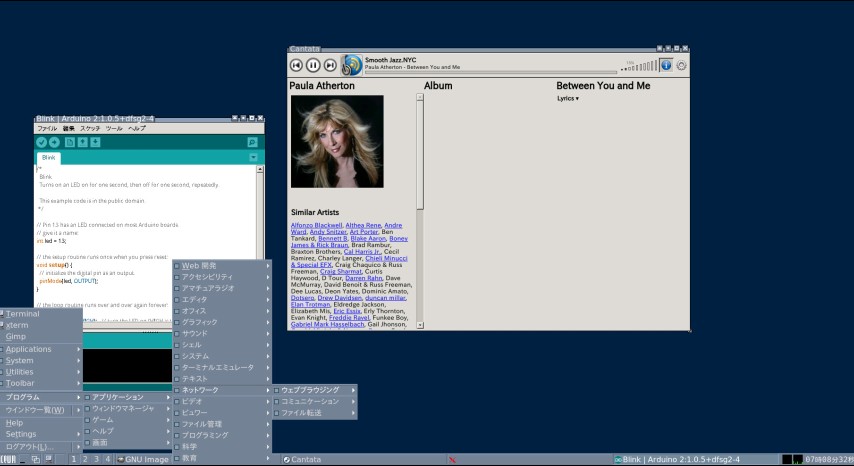Expand the ゲーム submenu
This screenshot has height=466, width=854.
tap(127, 420)
